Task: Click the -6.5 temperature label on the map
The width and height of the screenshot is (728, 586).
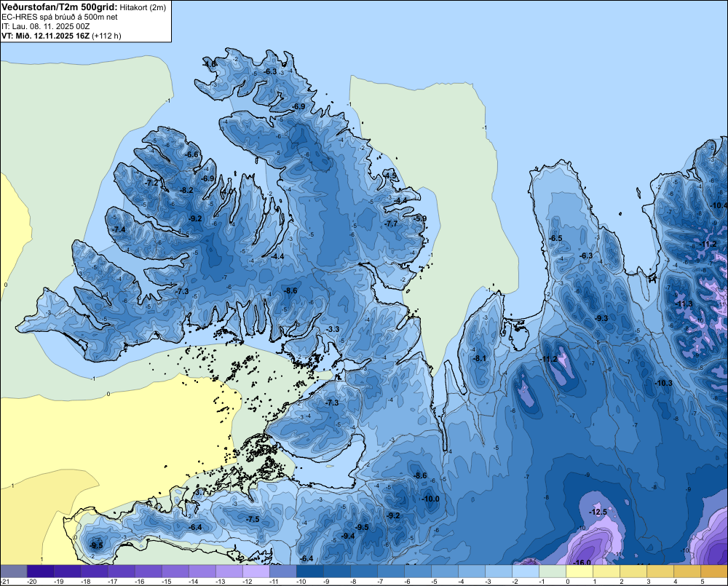Action: click(555, 238)
